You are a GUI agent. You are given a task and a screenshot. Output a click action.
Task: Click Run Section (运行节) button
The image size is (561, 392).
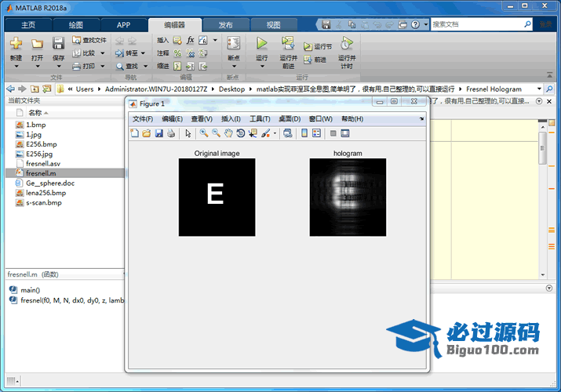point(319,47)
